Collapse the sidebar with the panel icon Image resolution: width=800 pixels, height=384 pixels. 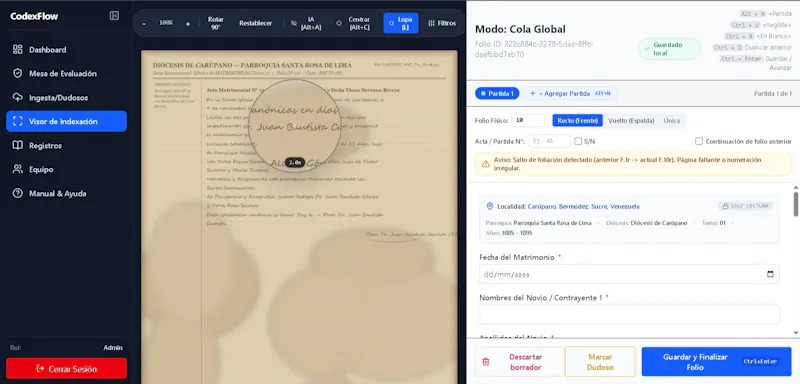coord(114,16)
